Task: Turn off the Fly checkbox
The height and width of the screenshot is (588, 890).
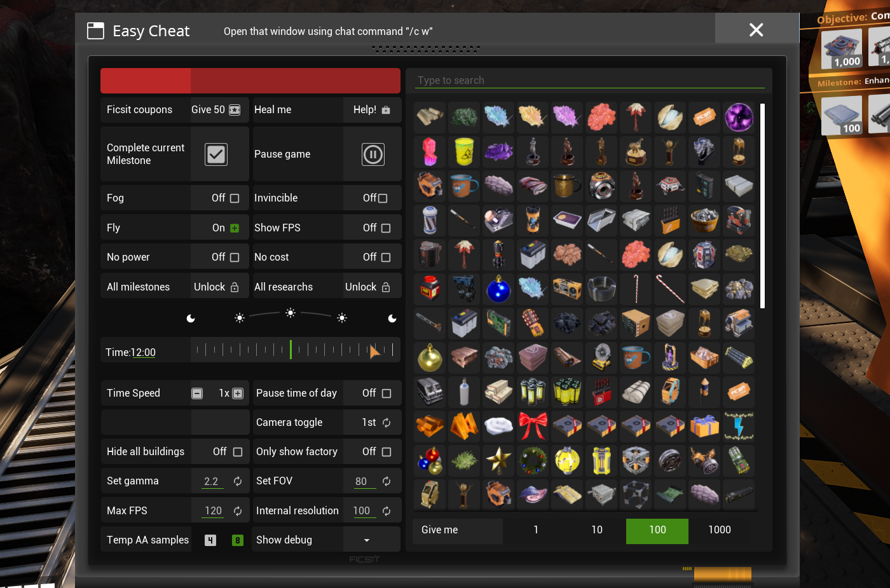Action: click(235, 228)
